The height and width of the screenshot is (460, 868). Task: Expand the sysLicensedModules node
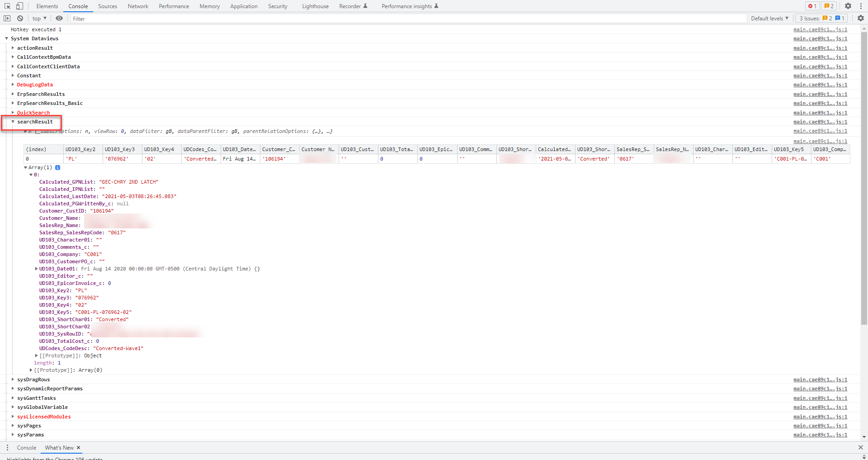click(13, 417)
